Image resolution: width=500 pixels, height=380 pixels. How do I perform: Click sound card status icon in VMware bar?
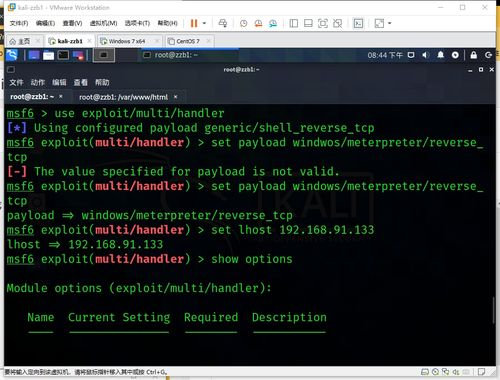coord(456,372)
